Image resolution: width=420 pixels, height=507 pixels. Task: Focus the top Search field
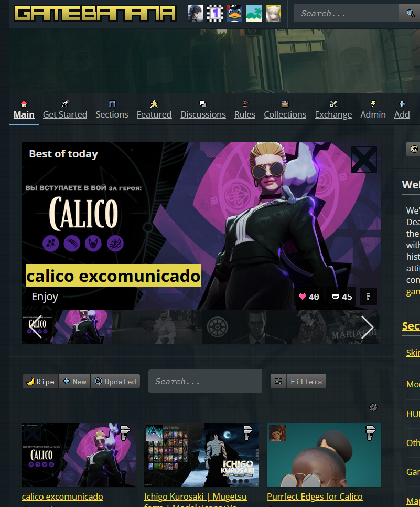click(x=346, y=13)
